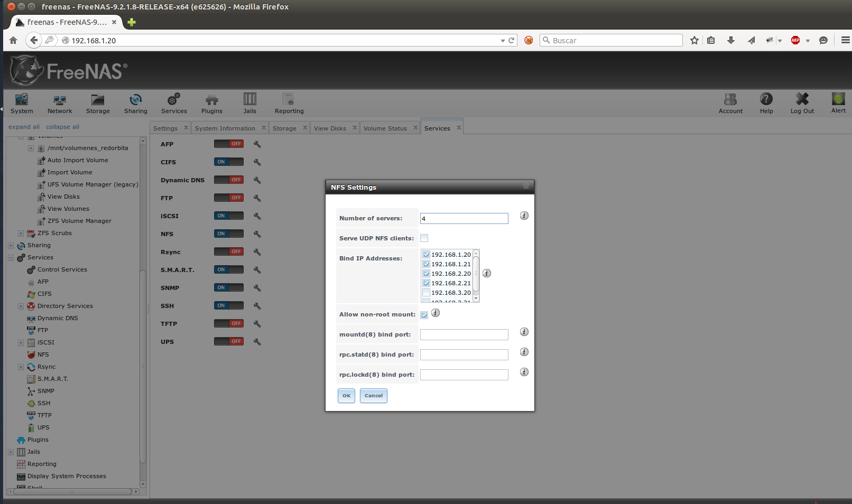The height and width of the screenshot is (504, 852).
Task: Open the Reporting toolbar icon
Action: click(289, 103)
